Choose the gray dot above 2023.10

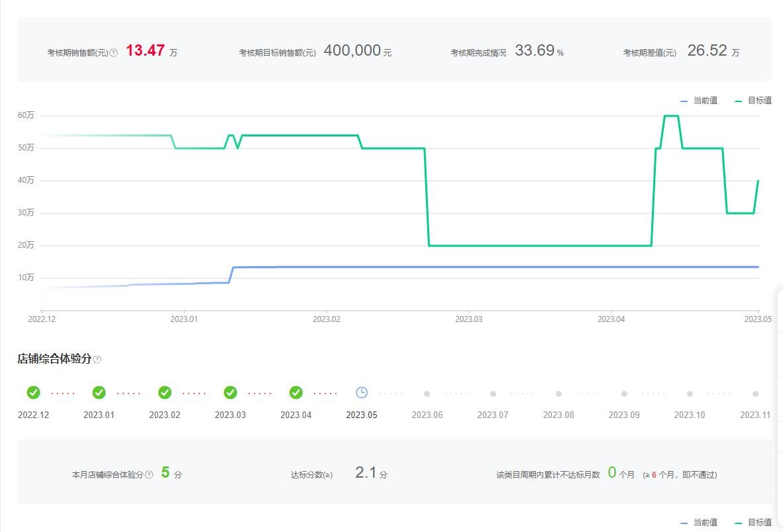[690, 394]
